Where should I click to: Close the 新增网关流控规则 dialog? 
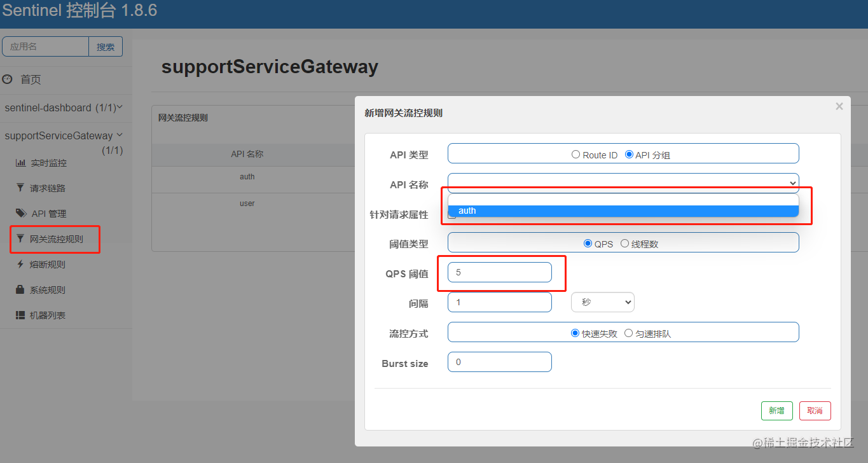click(839, 107)
